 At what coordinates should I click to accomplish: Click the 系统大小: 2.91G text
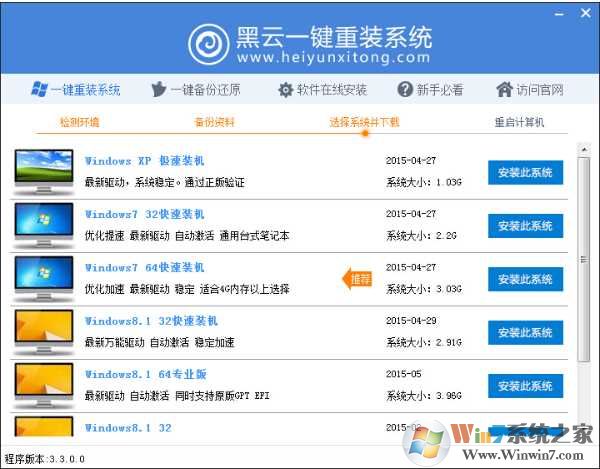pos(424,342)
